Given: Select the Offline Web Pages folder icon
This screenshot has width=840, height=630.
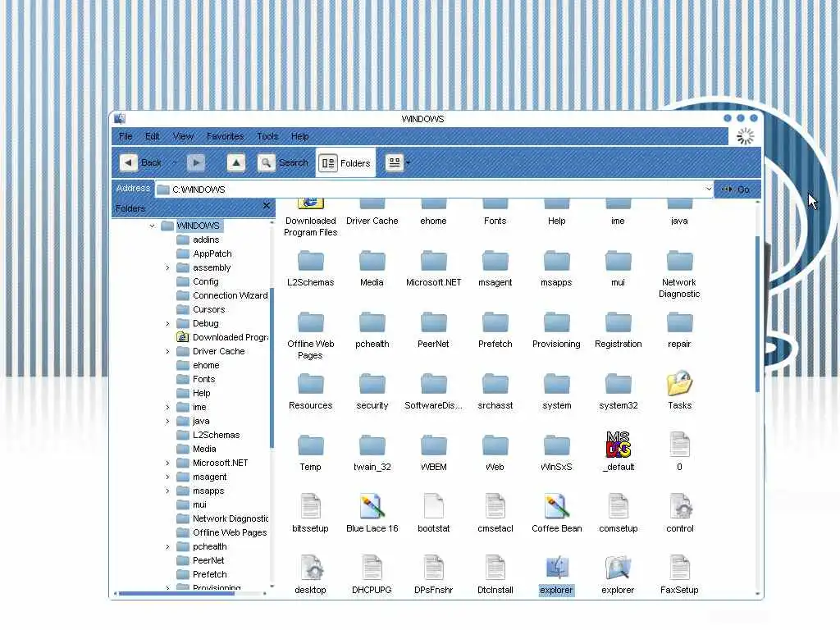Looking at the screenshot, I should pos(310,335).
